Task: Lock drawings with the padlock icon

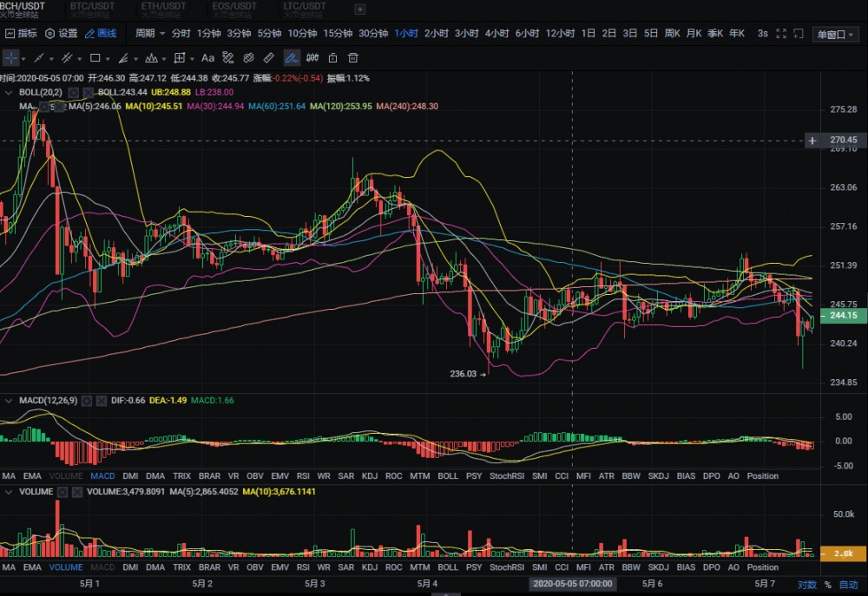Action: [333, 58]
